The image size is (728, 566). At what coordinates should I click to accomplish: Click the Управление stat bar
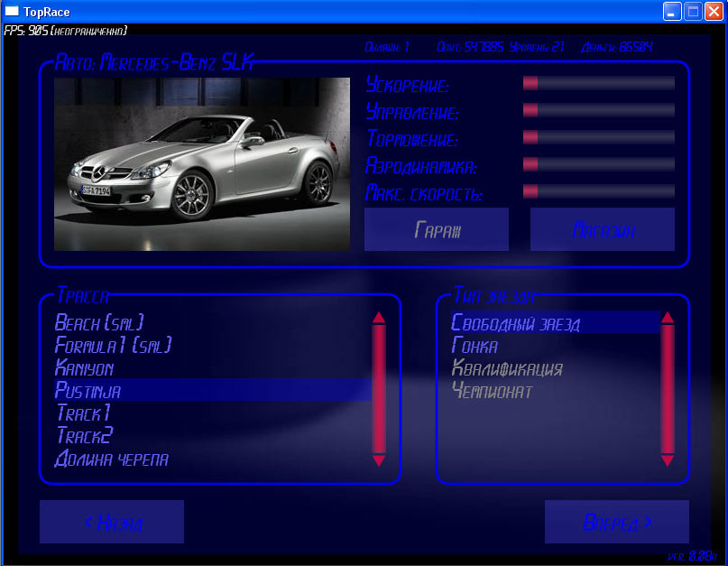coord(599,110)
